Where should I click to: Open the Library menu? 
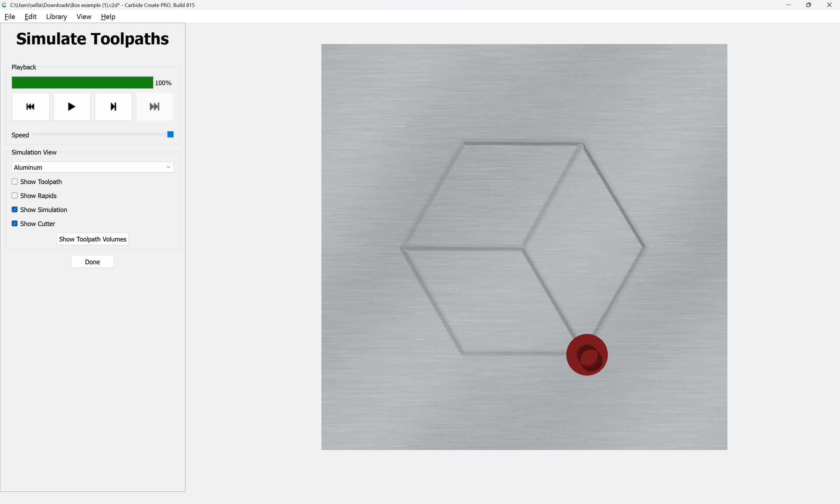pyautogui.click(x=56, y=17)
